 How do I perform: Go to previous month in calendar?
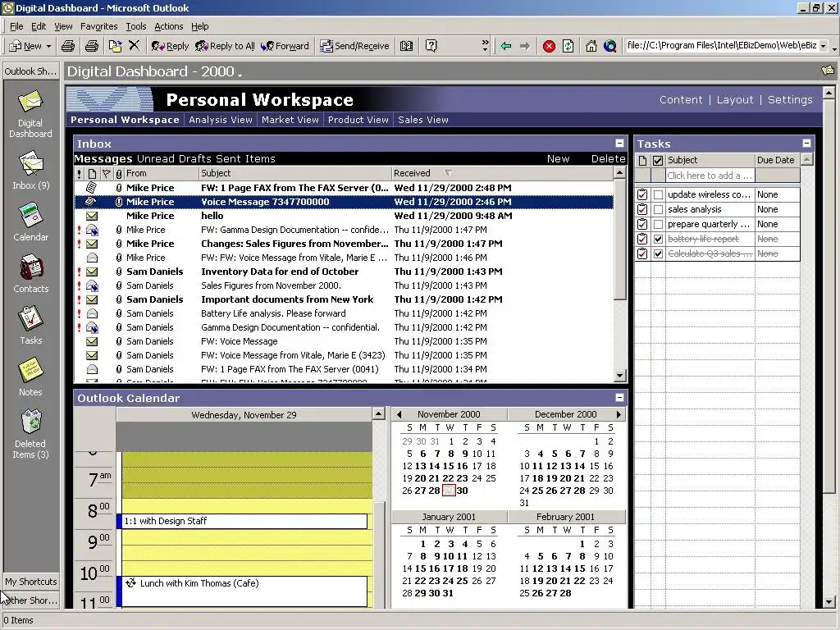point(399,414)
